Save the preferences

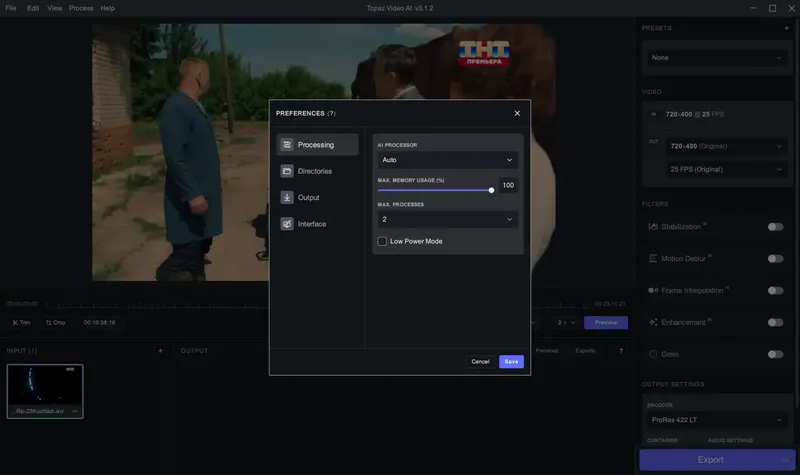(x=511, y=362)
